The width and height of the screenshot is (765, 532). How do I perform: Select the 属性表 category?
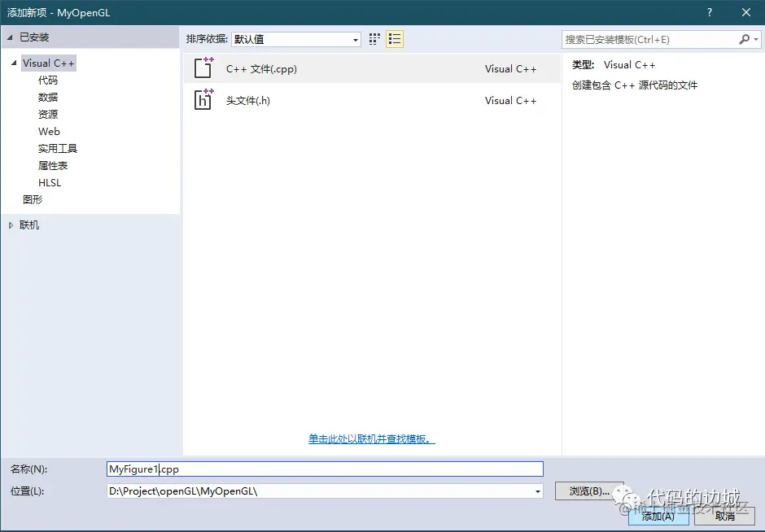click(x=53, y=165)
